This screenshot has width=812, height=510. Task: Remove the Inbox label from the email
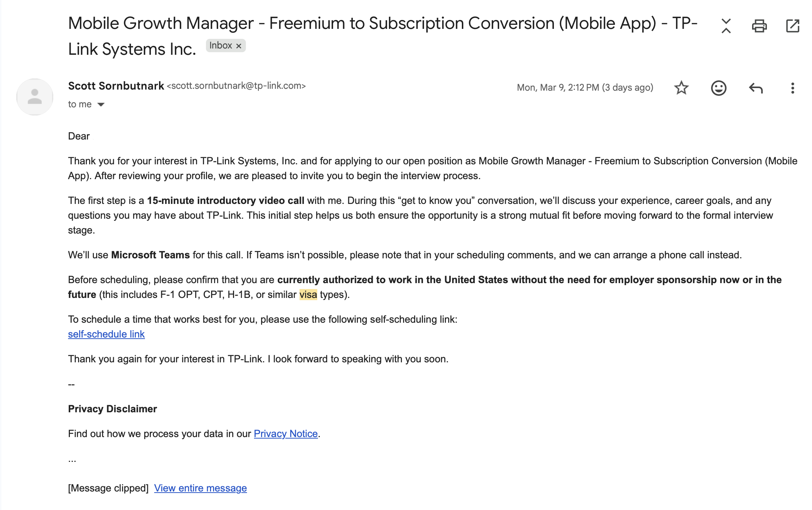[239, 46]
